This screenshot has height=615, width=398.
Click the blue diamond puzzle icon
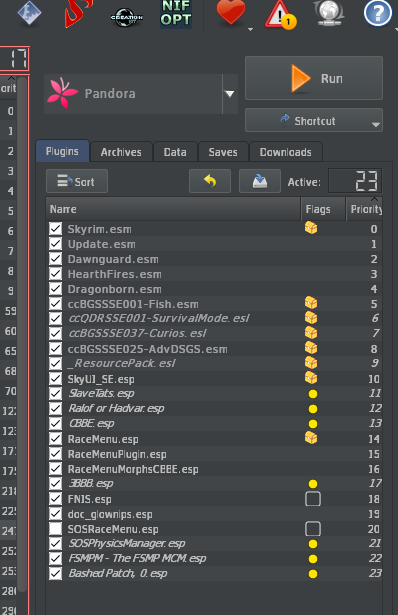(29, 13)
